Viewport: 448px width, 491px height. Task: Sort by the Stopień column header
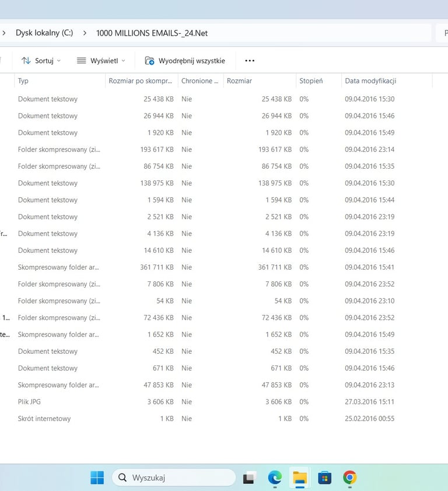[318, 81]
